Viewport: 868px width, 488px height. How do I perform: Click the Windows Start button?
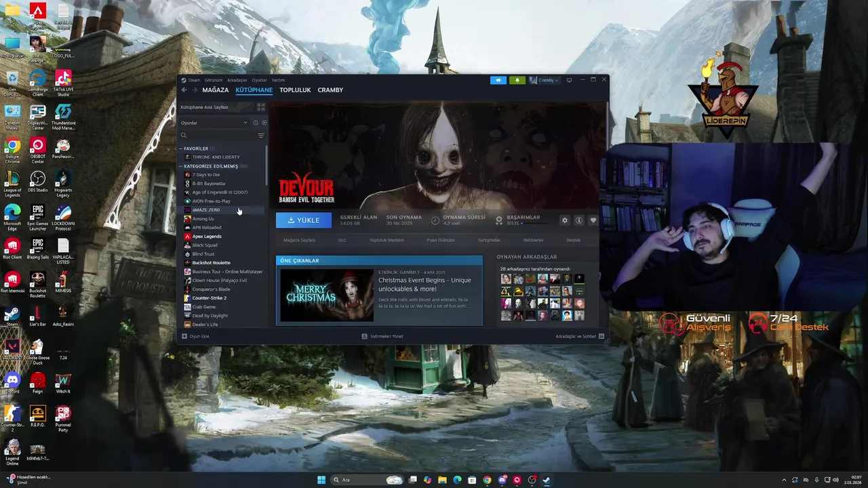(321, 480)
